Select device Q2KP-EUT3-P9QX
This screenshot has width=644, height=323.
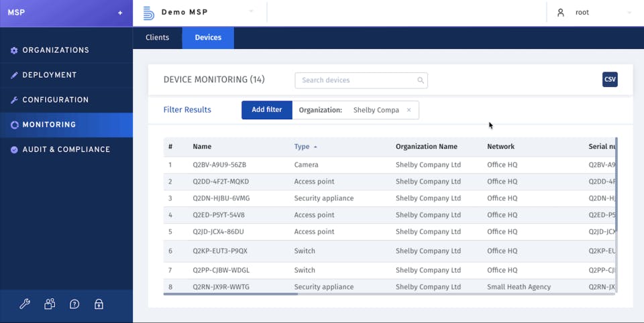pyautogui.click(x=220, y=251)
